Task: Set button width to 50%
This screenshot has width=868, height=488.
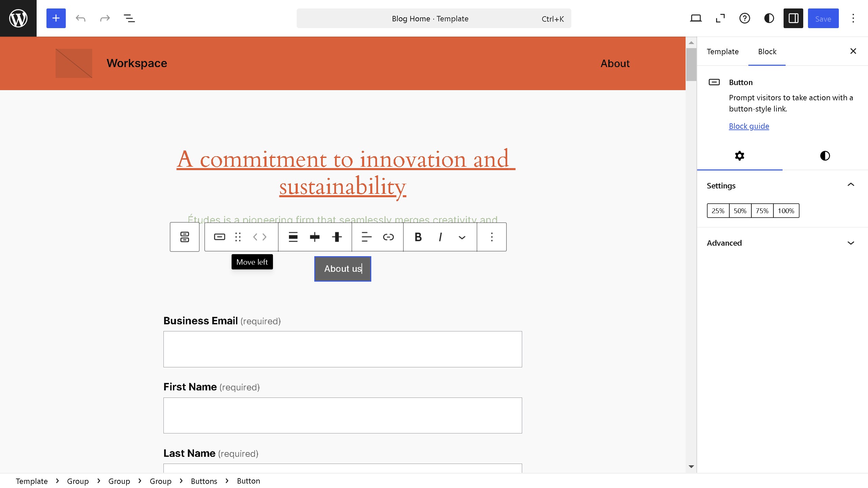Action: coord(740,211)
